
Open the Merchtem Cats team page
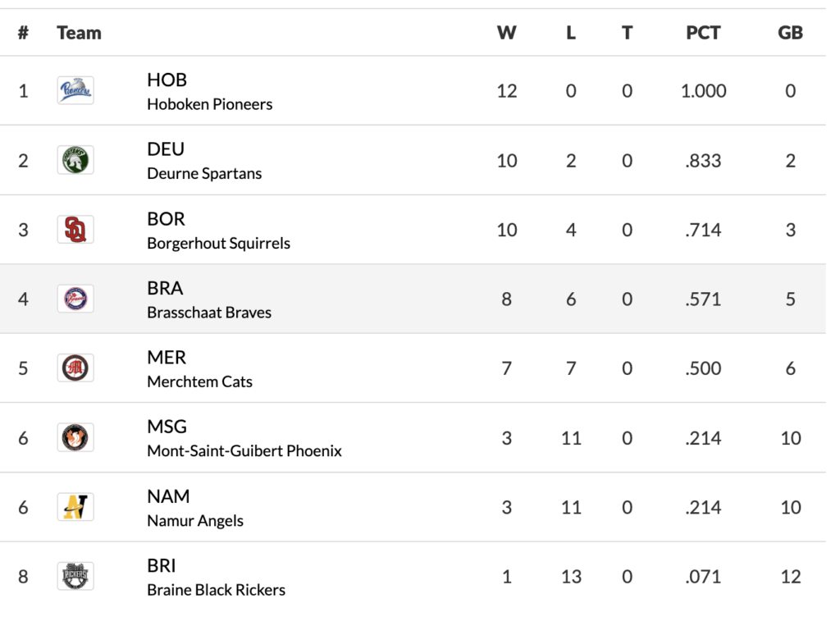(199, 382)
